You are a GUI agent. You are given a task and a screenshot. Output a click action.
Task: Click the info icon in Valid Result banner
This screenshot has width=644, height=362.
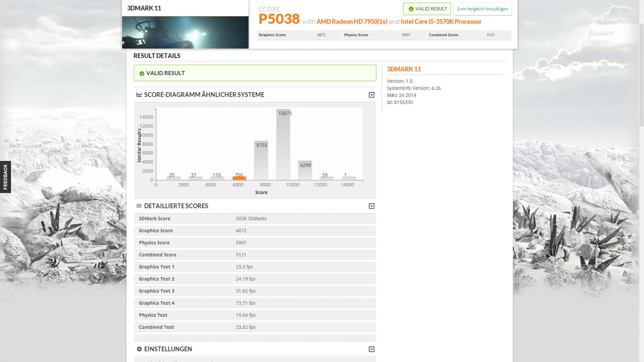click(142, 73)
